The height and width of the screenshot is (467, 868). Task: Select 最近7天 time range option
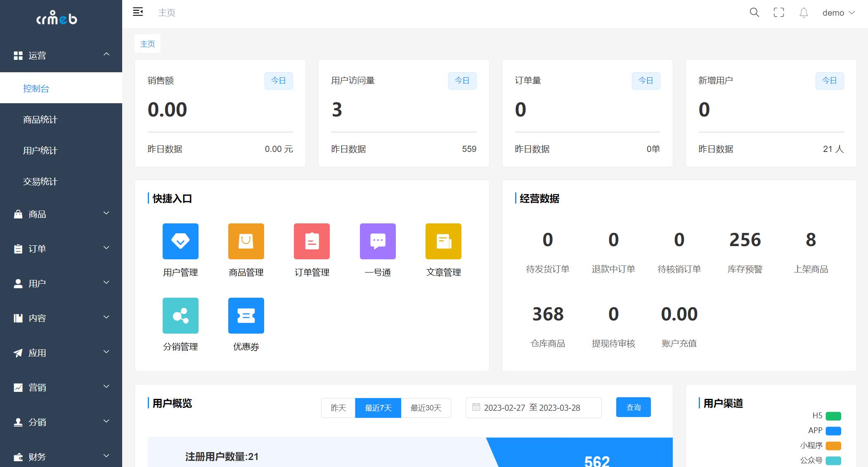click(378, 408)
